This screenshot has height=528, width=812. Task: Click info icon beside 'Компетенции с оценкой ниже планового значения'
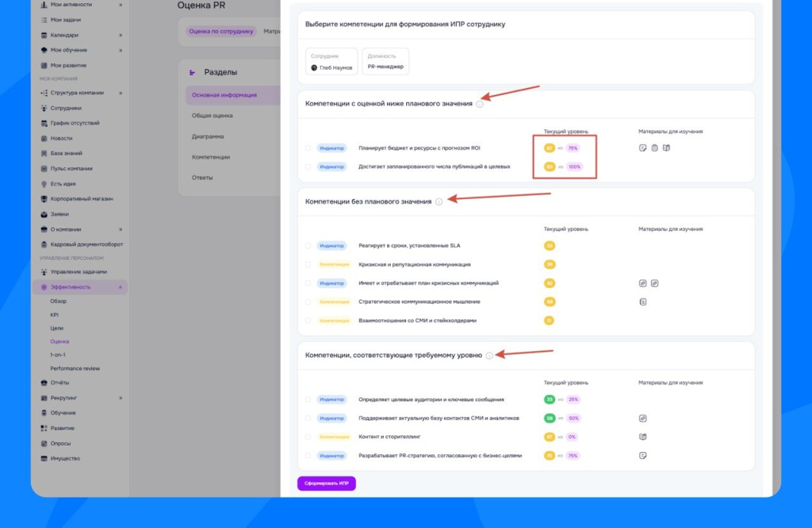(480, 104)
